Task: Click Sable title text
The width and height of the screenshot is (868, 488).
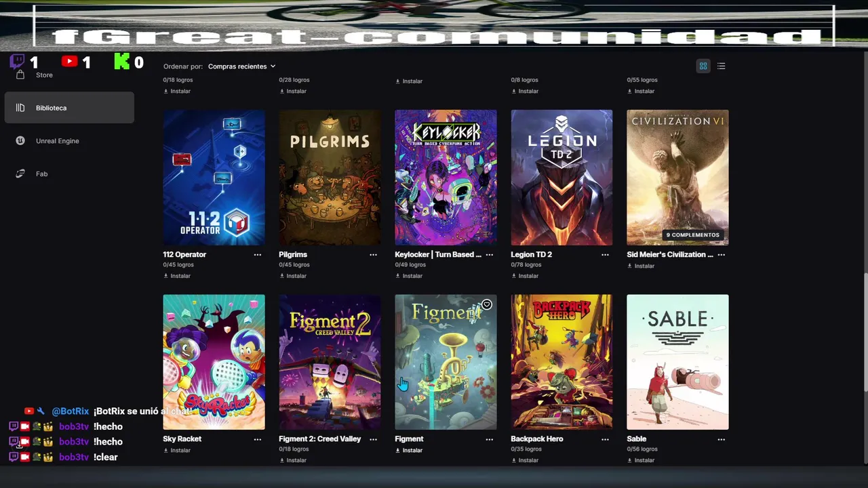Action: [636, 439]
